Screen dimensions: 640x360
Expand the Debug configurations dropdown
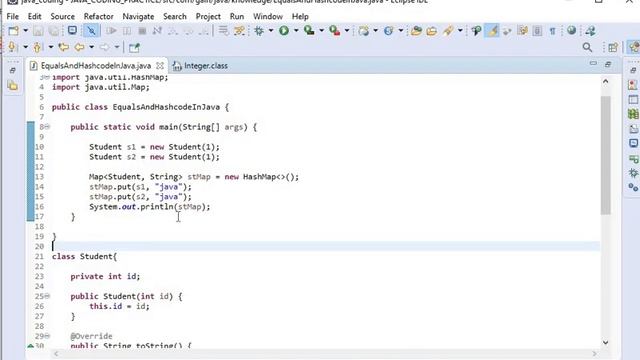tap(270, 31)
